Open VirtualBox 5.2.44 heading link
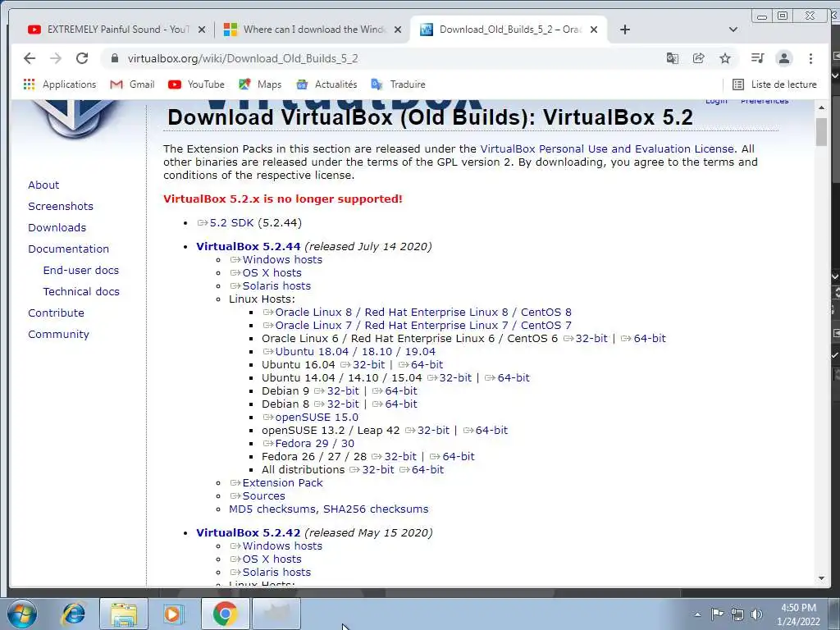The width and height of the screenshot is (840, 630). pyautogui.click(x=248, y=246)
